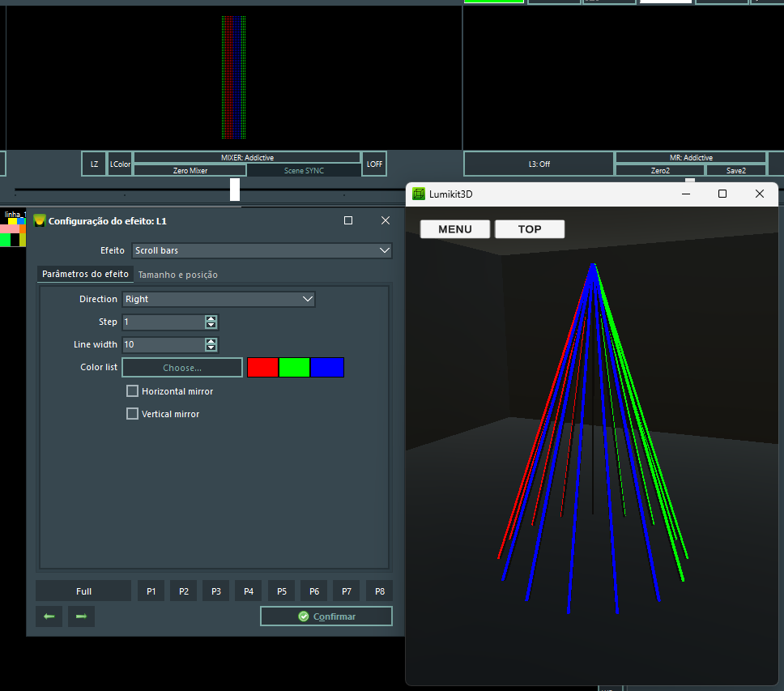
Task: Toggle the LOFF button
Action: (374, 164)
